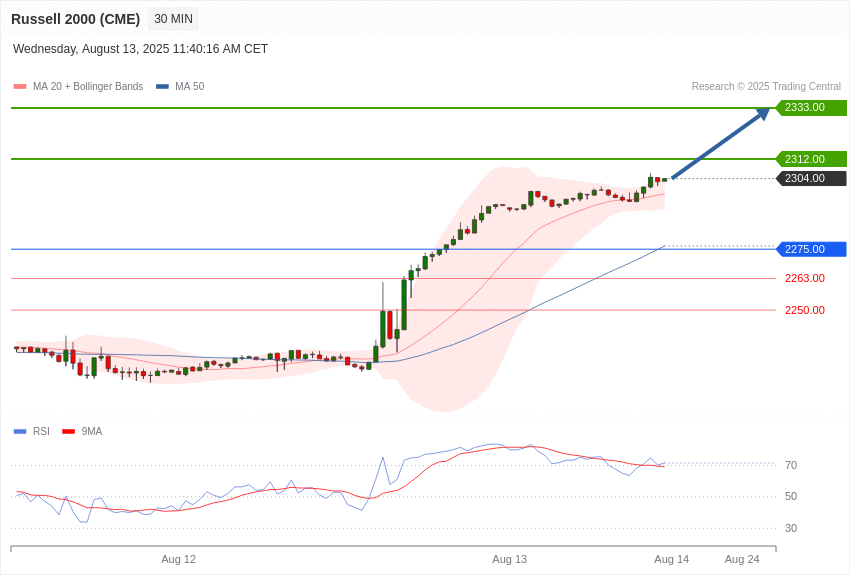Click the MA 20 + Bollinger Bands legend swatch
850x576 pixels.
click(20, 87)
